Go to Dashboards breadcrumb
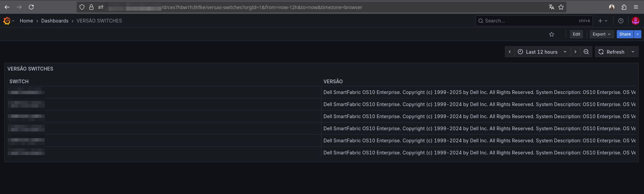Screen dimensions: 644x194 click(x=55, y=21)
